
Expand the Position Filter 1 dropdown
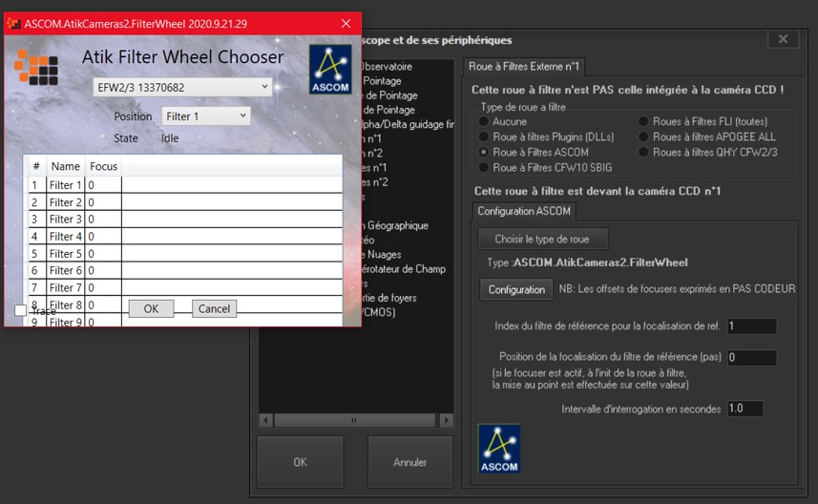tap(205, 116)
